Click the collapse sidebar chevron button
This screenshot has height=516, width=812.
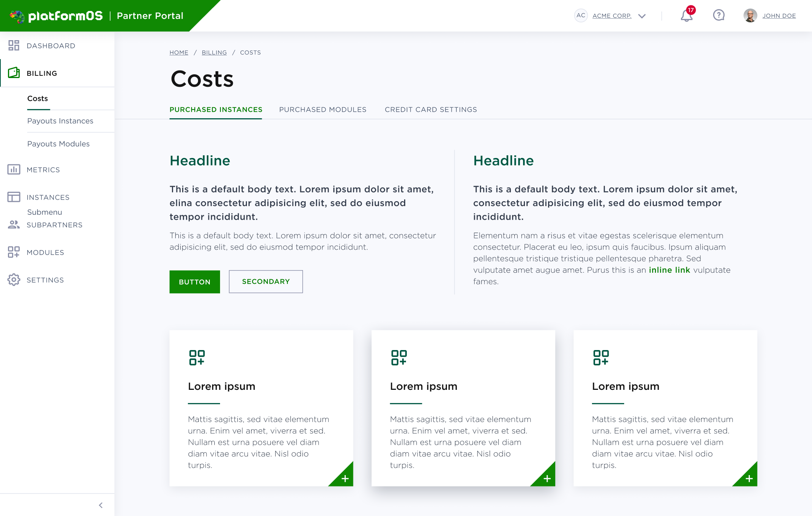[x=101, y=505]
